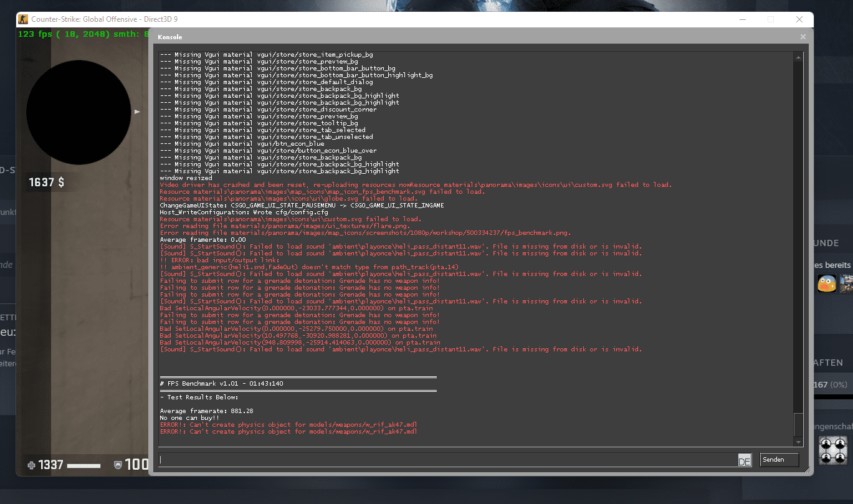Screen dimensions: 853x504
Task: Click the console scrollbar down arrow
Action: pyautogui.click(x=798, y=442)
